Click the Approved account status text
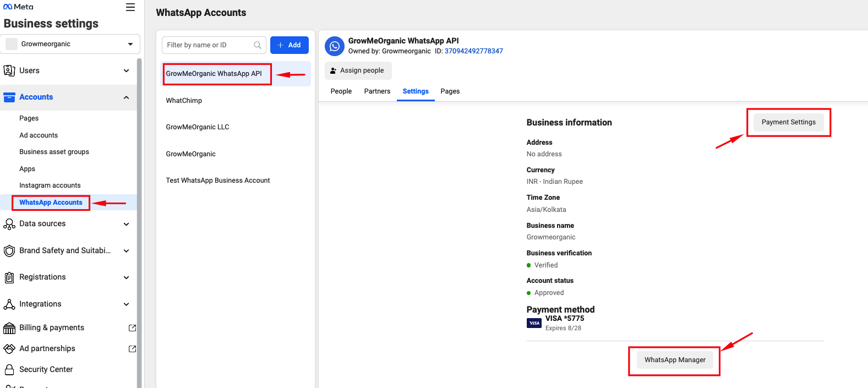This screenshot has height=388, width=868. coord(549,293)
